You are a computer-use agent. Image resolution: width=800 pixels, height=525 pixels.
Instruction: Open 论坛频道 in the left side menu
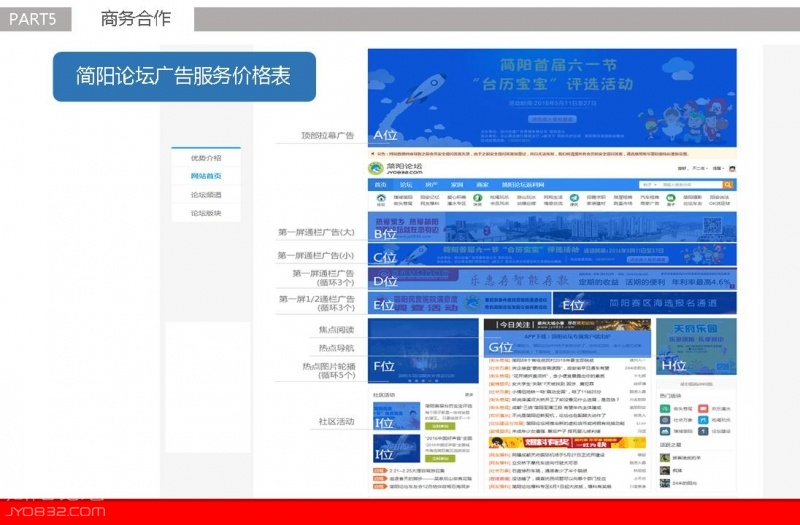coord(206,195)
